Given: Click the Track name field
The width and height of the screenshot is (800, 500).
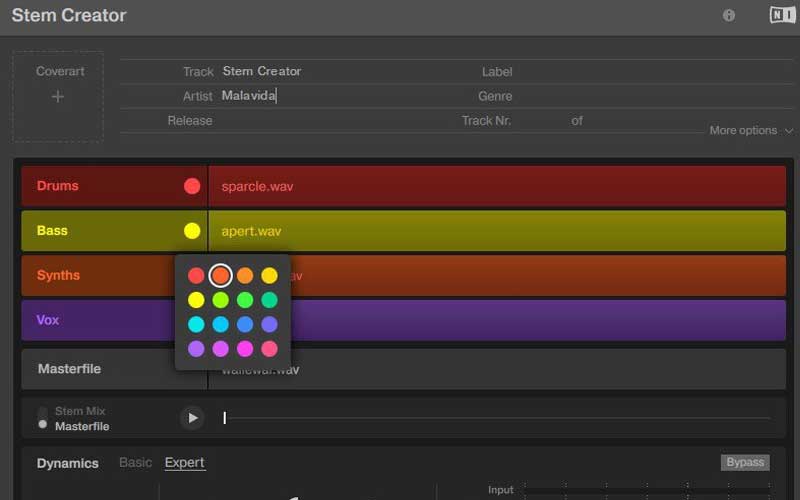Looking at the screenshot, I should pos(337,71).
